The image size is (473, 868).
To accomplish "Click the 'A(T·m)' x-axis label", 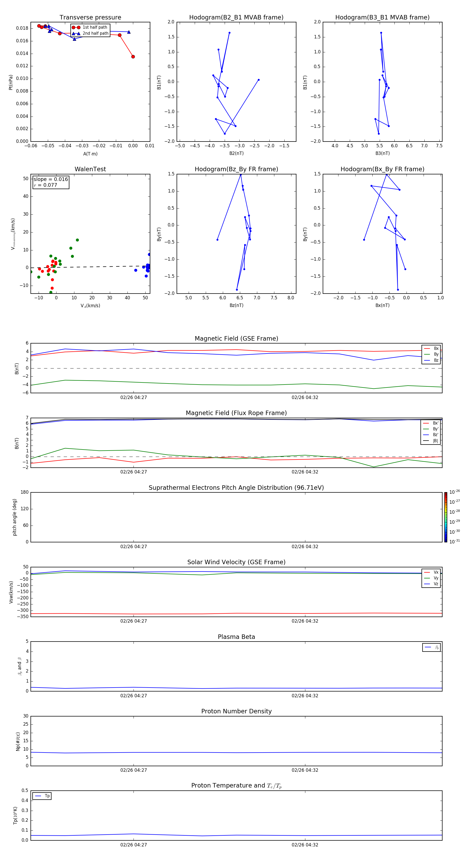I will 90,154.
